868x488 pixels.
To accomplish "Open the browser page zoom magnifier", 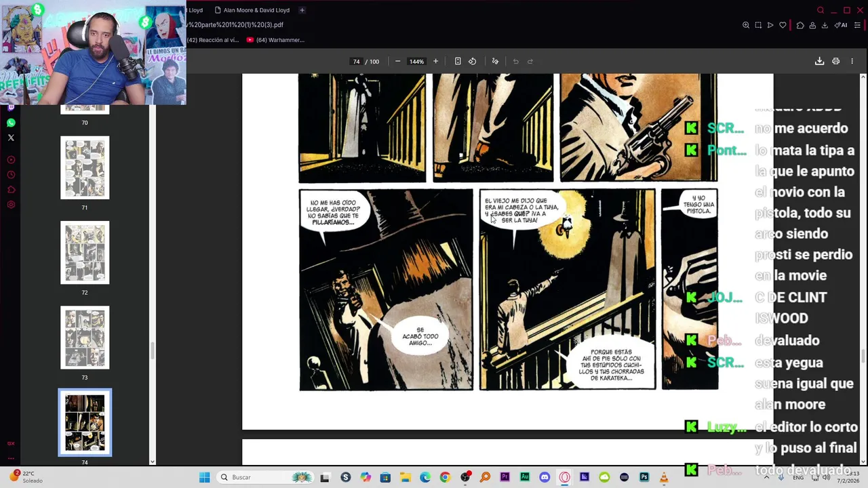I will coord(746,25).
